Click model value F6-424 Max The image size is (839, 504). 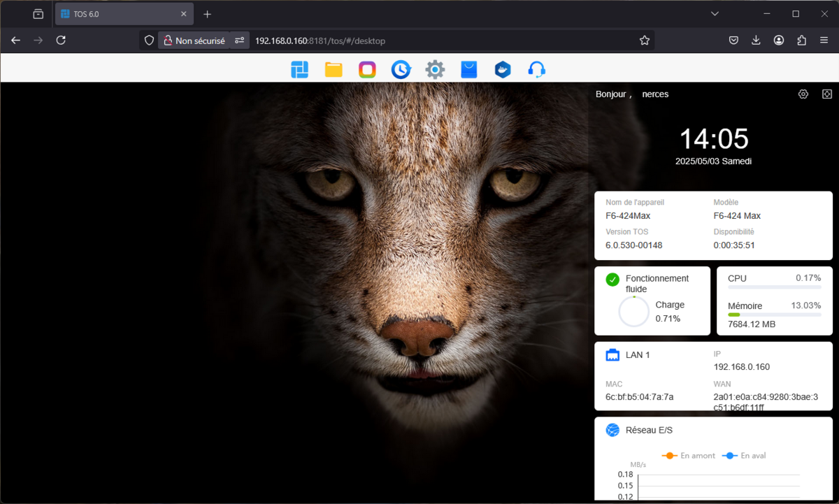click(x=737, y=216)
